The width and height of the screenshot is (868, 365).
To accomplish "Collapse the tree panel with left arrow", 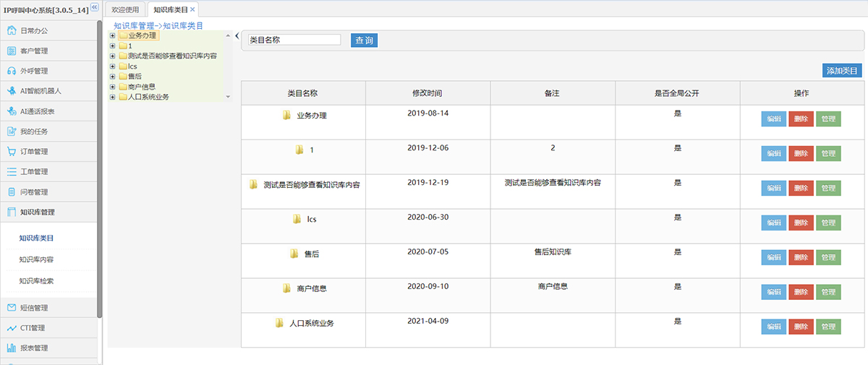I will coord(237,35).
